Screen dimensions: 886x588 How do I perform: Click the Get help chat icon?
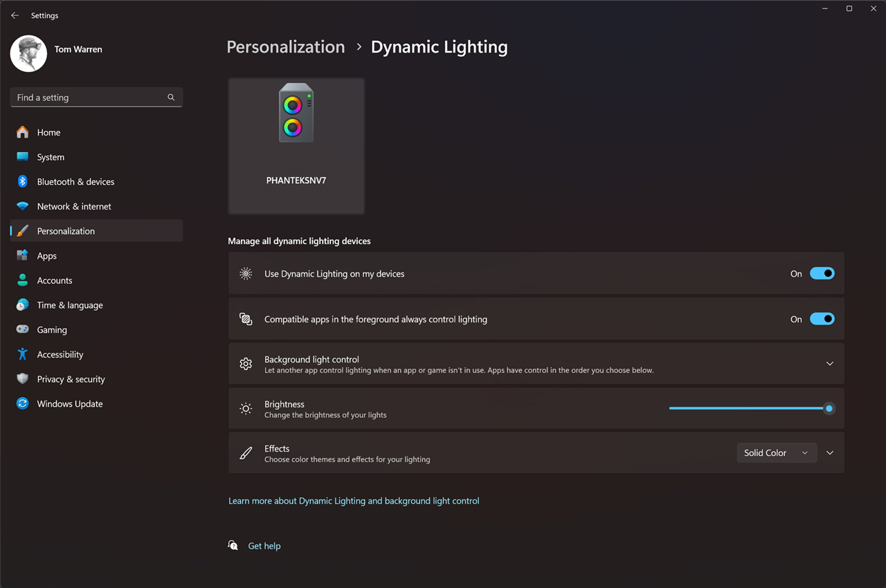tap(233, 546)
